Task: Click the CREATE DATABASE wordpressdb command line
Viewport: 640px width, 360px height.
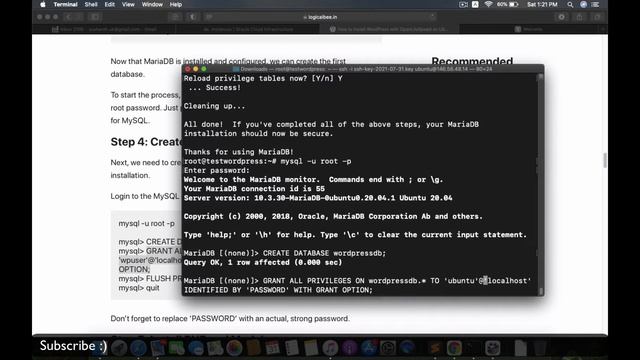Action: (x=285, y=253)
